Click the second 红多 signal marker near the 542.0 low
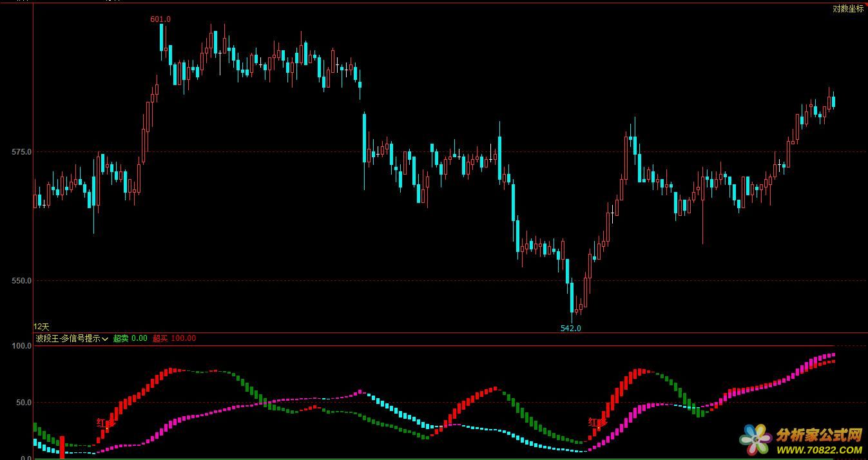 coord(597,423)
